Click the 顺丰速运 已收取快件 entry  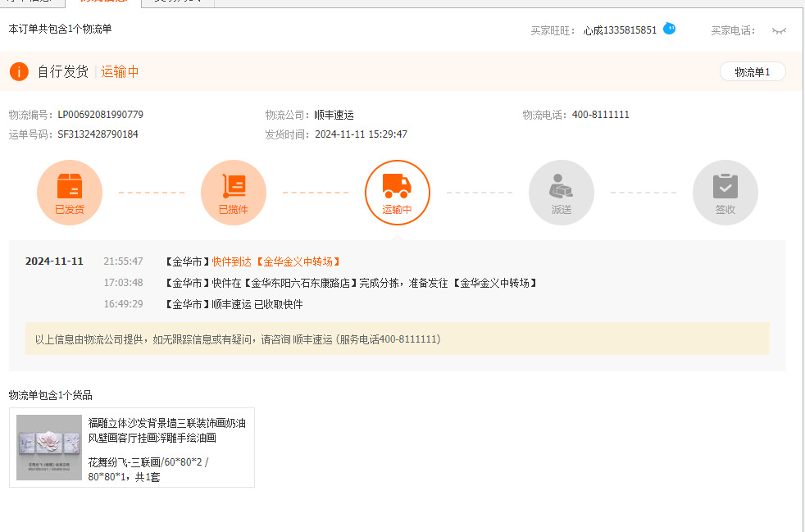coord(234,304)
